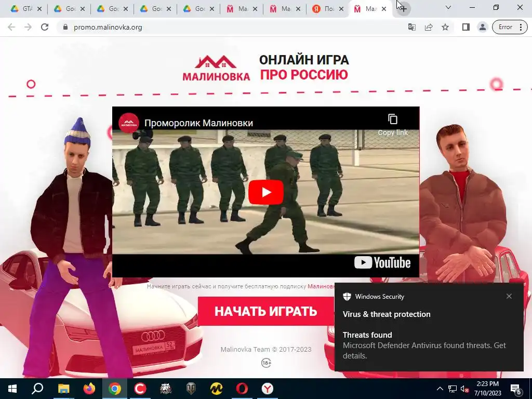The image size is (532, 399).
Task: Launch Firefox from the taskbar
Action: (89, 389)
